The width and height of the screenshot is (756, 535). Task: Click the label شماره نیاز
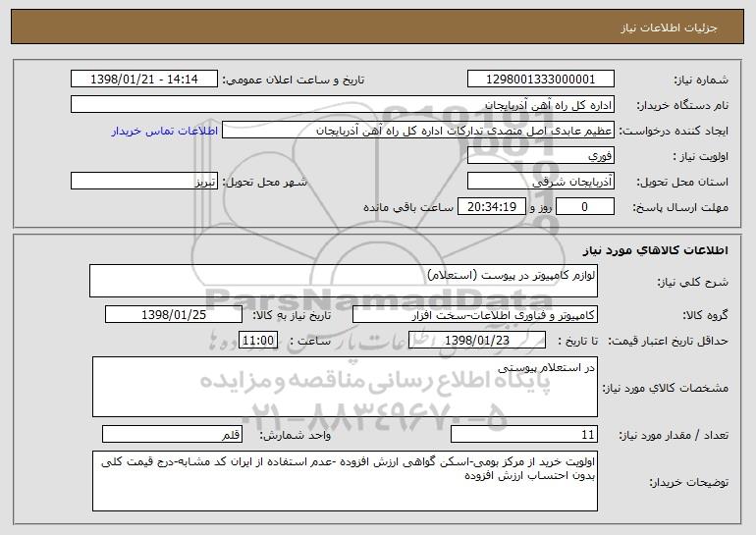click(x=701, y=80)
